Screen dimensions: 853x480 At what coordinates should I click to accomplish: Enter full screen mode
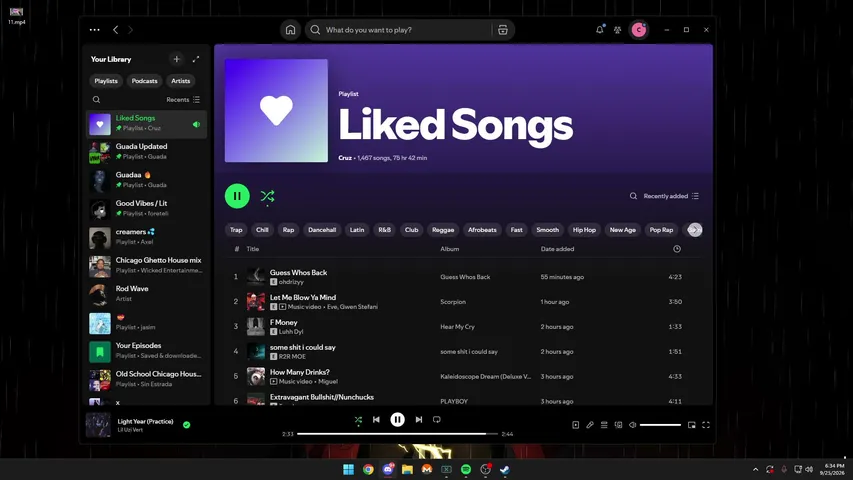[706, 425]
